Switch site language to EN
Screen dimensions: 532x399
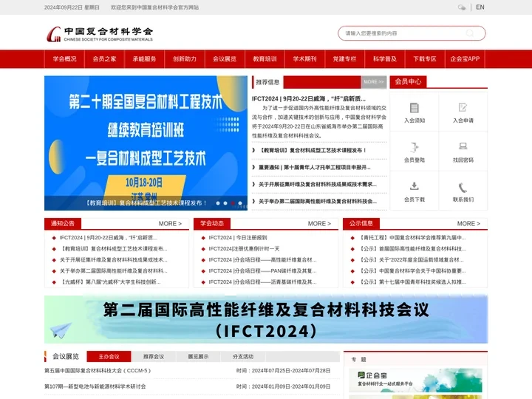(480, 7)
